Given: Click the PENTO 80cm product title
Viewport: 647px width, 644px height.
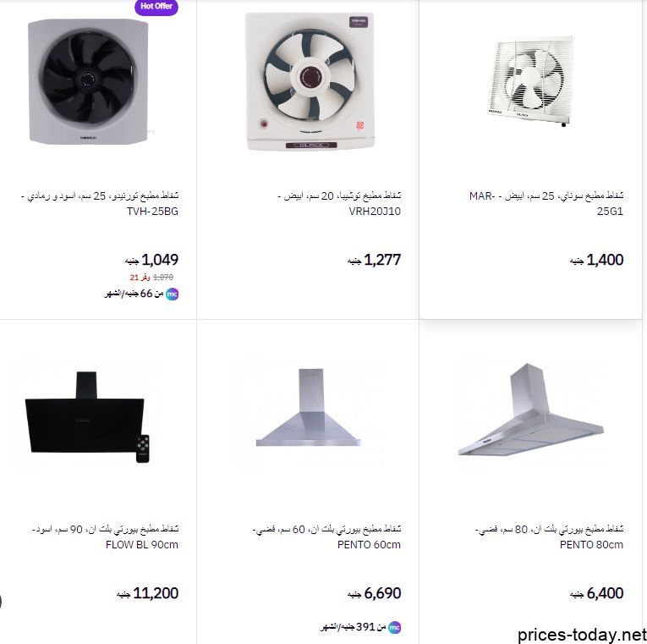Looking at the screenshot, I should 549,537.
